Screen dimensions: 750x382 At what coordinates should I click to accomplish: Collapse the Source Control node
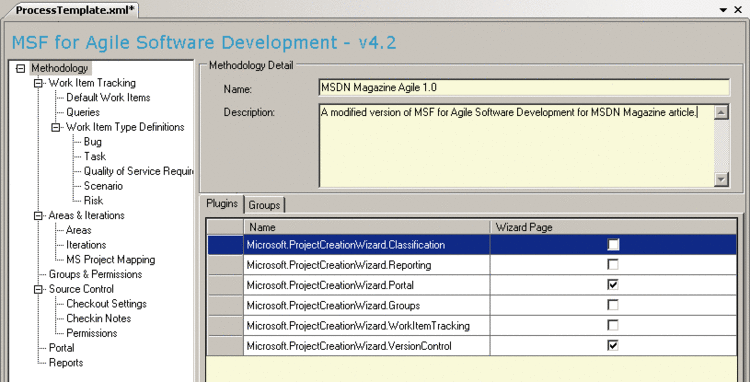coord(38,289)
